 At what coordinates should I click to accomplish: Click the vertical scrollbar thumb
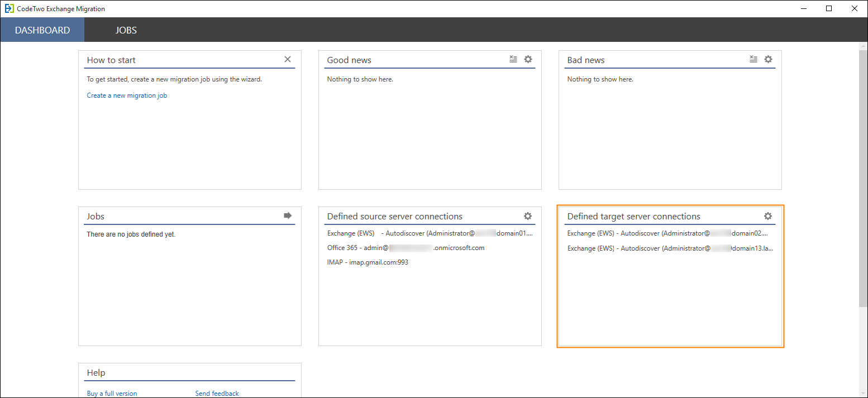coord(863,179)
